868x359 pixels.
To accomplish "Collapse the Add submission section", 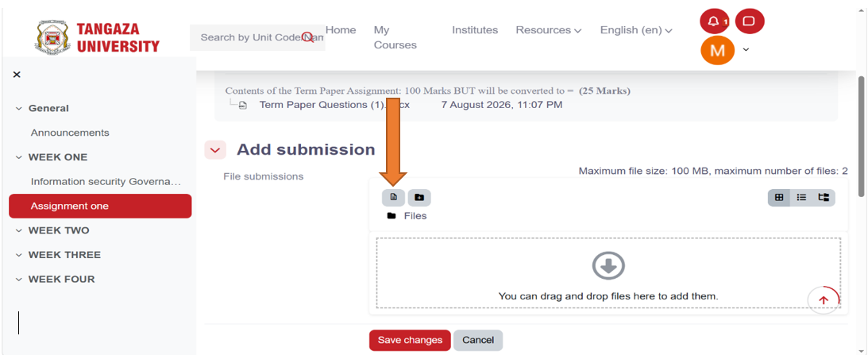I will click(x=215, y=149).
